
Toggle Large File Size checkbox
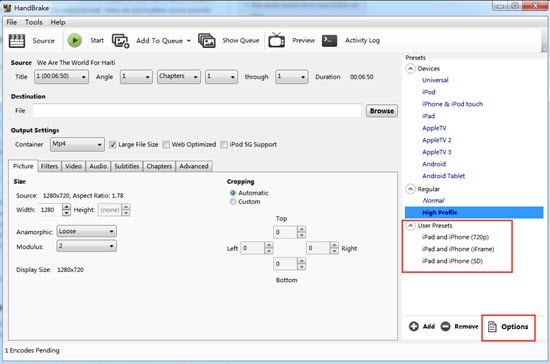[113, 144]
